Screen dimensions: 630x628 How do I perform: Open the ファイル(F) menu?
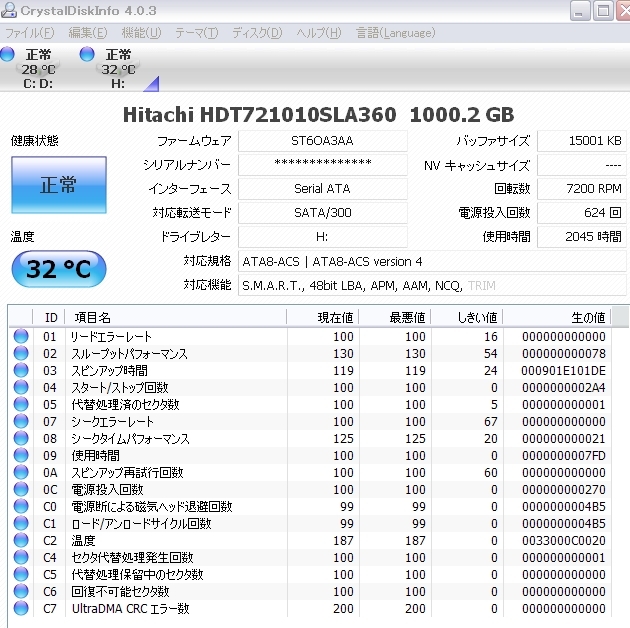(29, 33)
